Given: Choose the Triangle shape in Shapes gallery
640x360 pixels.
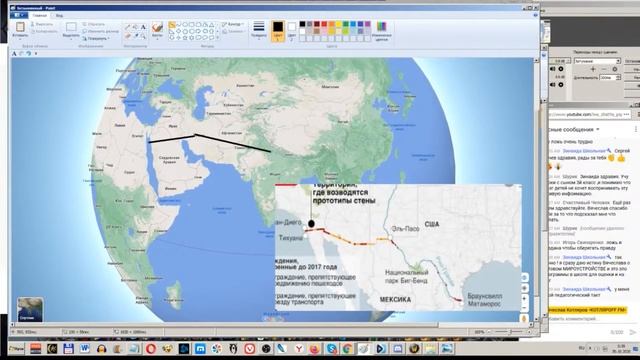Looking at the screenshot, I should click(211, 25).
